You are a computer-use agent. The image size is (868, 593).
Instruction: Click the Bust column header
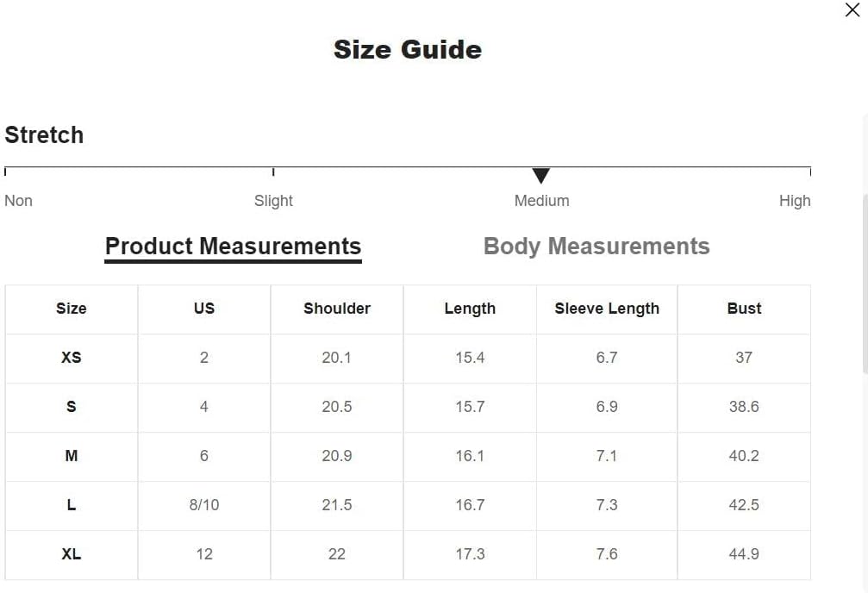(744, 309)
